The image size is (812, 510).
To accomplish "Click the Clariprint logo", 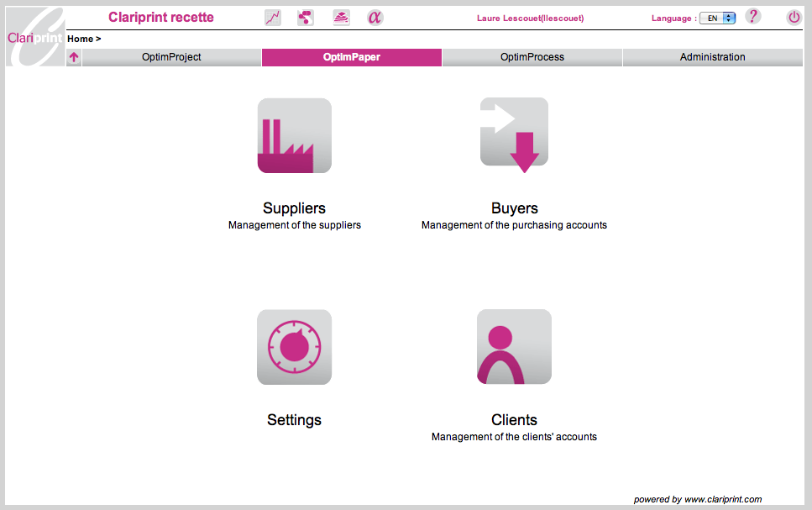I will 34,36.
